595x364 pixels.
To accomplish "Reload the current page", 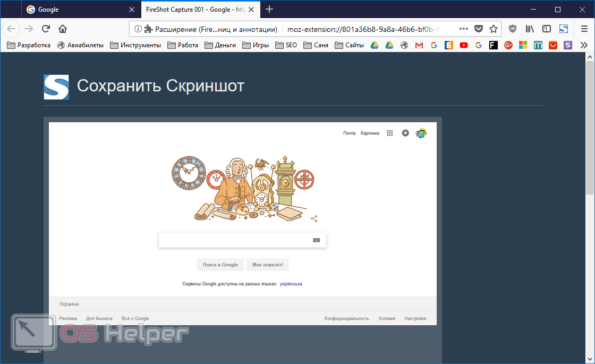I will (x=46, y=29).
